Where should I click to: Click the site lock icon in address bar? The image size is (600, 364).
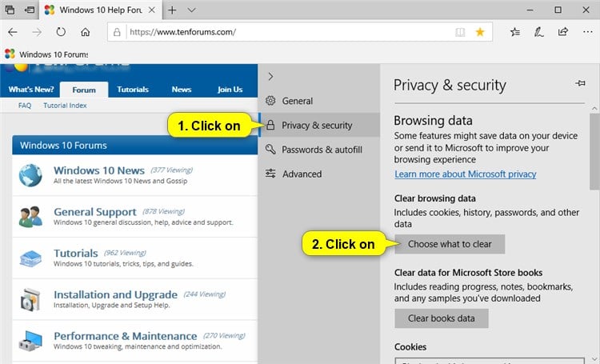(117, 32)
